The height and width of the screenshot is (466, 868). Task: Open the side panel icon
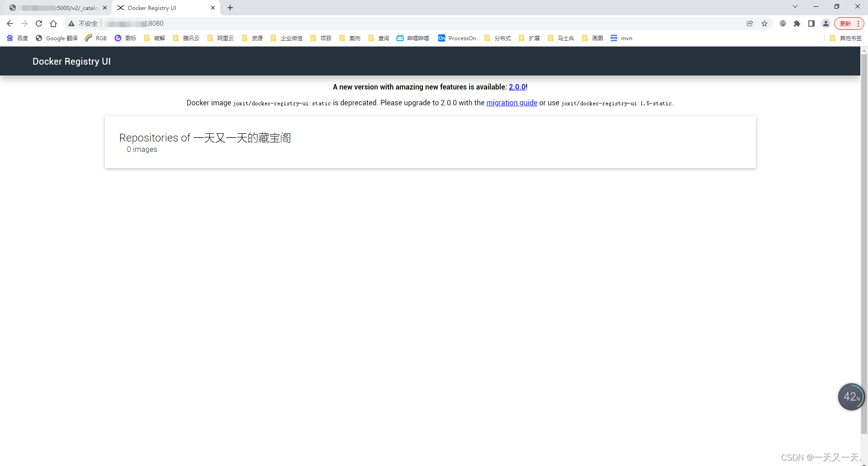(811, 24)
